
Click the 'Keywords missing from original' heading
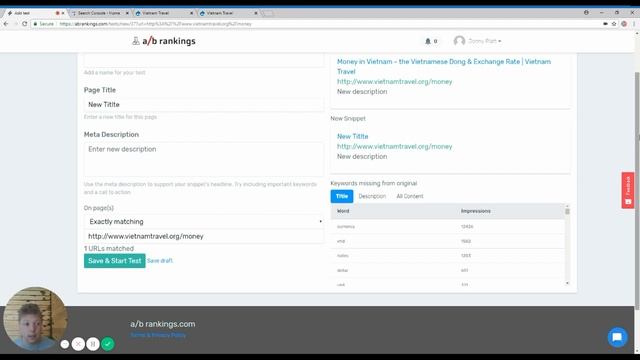[x=373, y=183]
